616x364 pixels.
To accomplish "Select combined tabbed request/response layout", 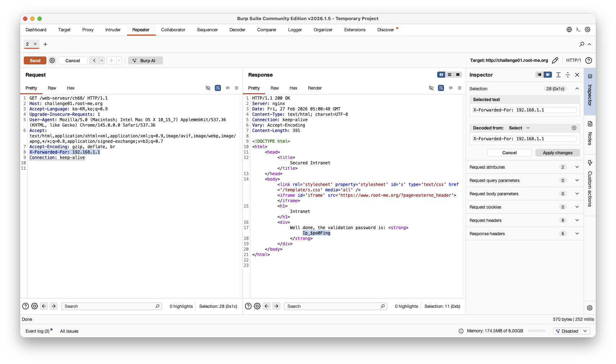I will point(458,74).
